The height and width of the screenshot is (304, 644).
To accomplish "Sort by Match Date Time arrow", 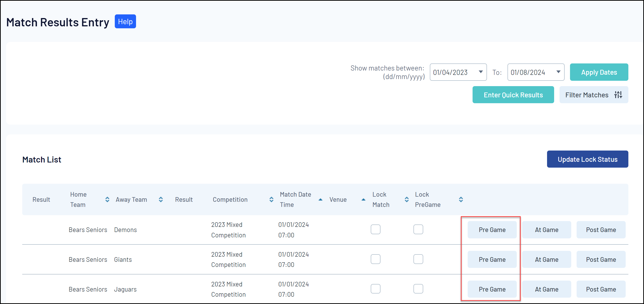I will point(320,199).
